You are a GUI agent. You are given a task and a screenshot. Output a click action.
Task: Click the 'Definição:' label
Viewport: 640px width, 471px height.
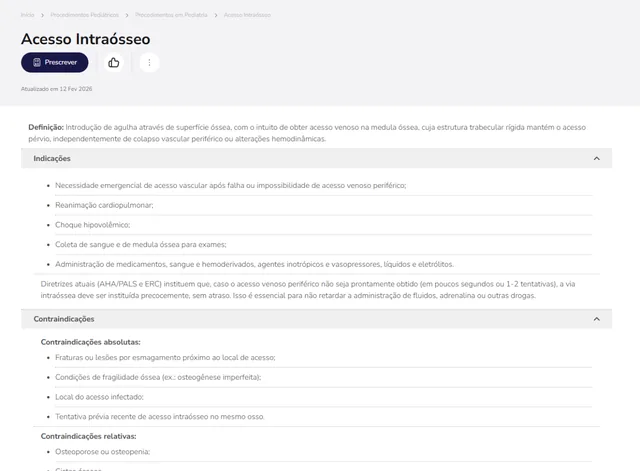tap(46, 127)
